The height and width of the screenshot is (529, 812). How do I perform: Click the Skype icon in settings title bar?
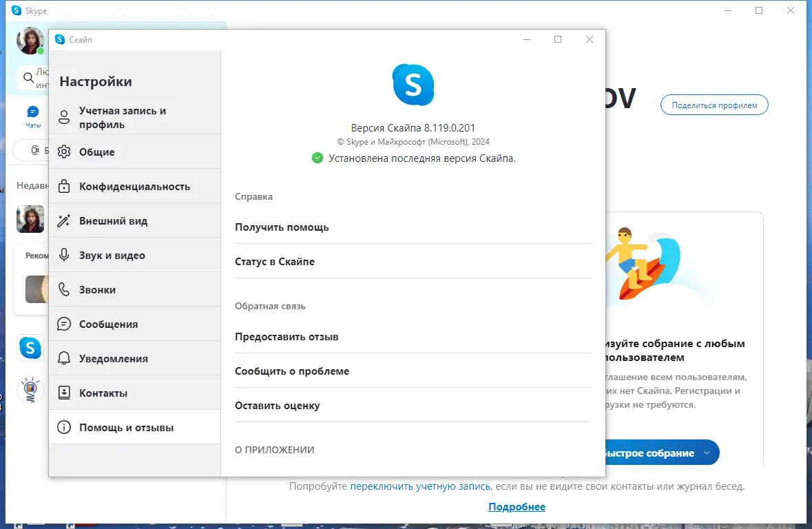tap(60, 39)
